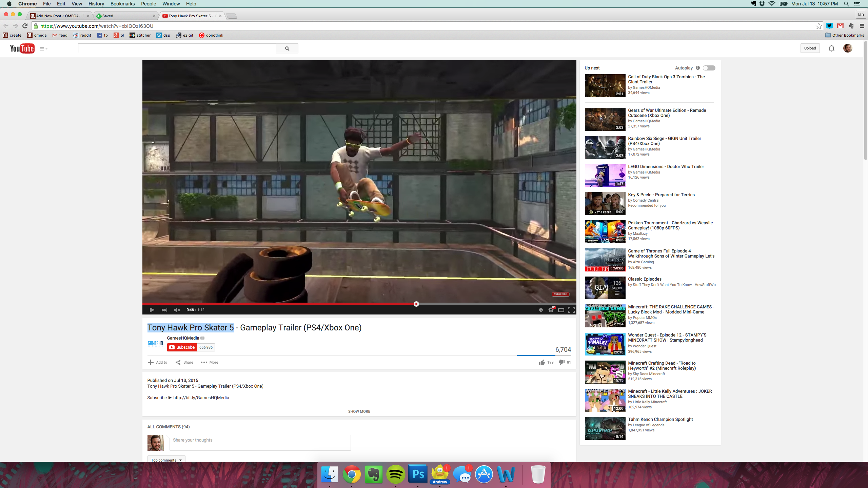Expand the More options menu
868x488 pixels.
pyautogui.click(x=210, y=362)
